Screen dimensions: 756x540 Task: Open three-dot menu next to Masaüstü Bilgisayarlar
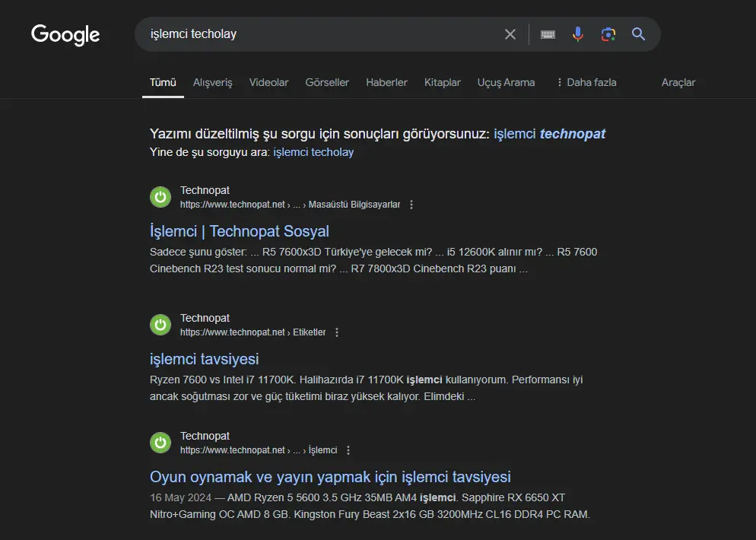pyautogui.click(x=411, y=205)
